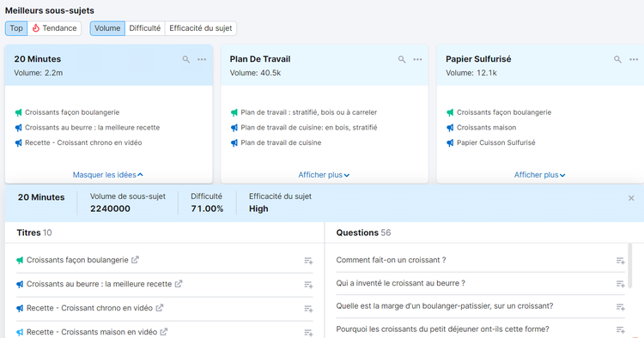Open 'Croissants maison' headline
Screen dimensions: 644x338
(x=486, y=128)
